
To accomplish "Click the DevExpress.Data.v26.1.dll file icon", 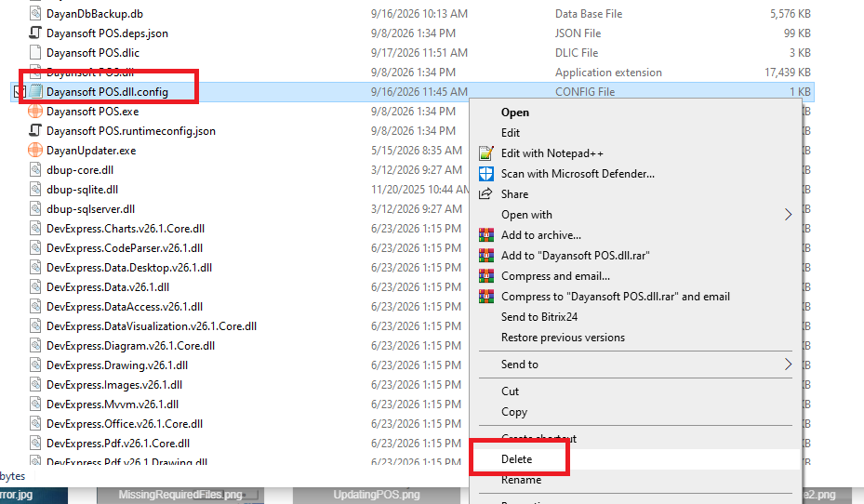I will [x=35, y=287].
